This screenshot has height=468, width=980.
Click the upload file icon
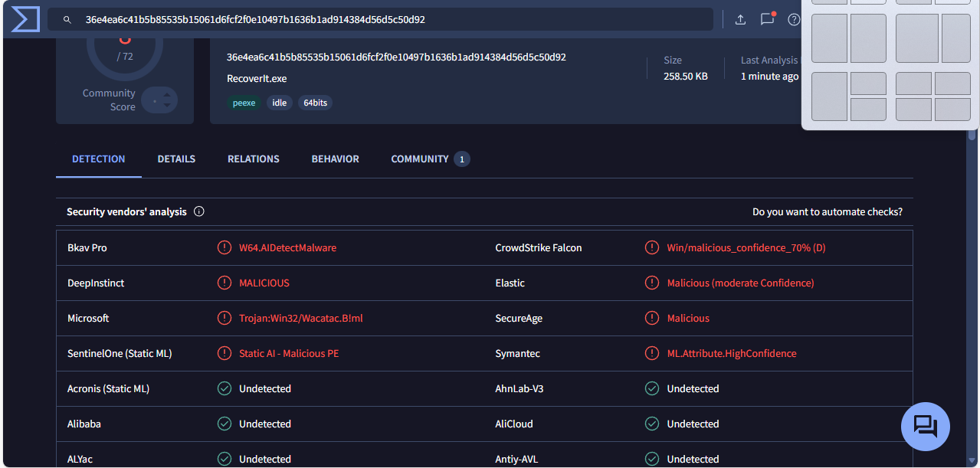point(740,20)
